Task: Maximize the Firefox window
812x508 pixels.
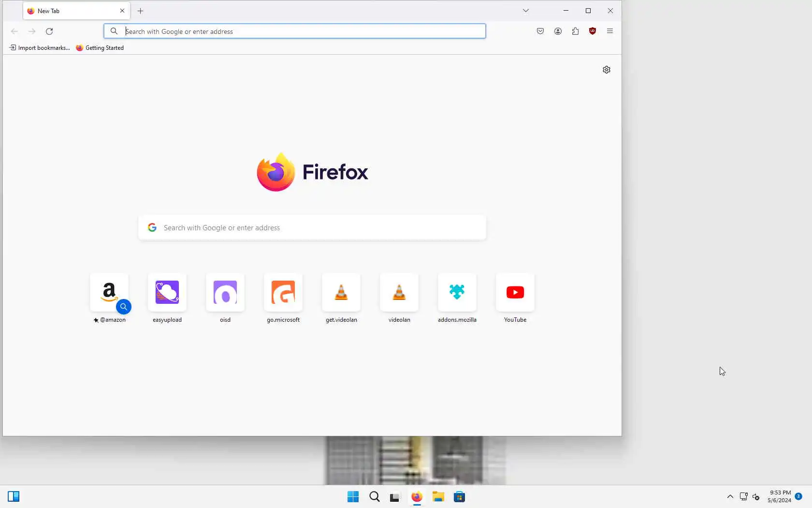Action: 588,11
